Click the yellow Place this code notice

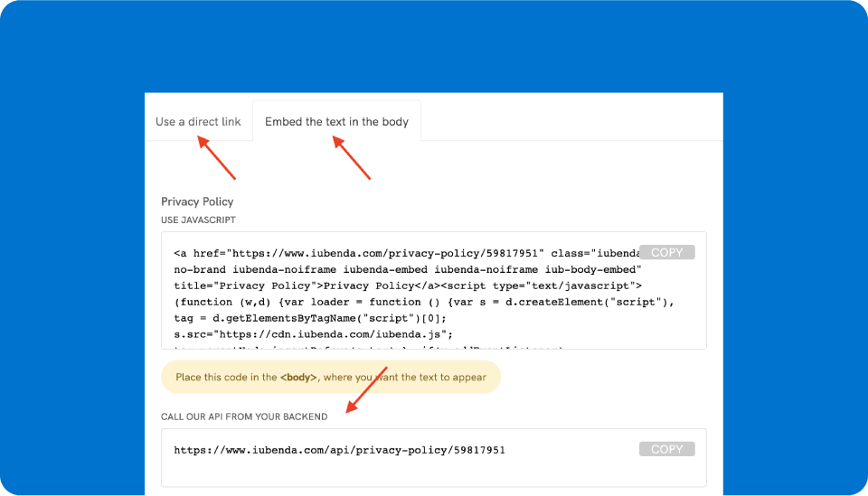click(x=330, y=377)
